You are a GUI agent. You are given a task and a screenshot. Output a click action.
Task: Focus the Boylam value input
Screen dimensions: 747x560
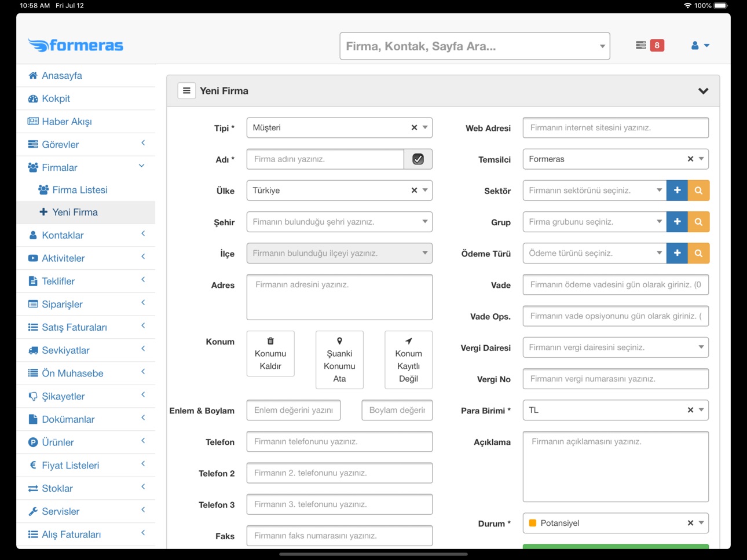pos(397,410)
